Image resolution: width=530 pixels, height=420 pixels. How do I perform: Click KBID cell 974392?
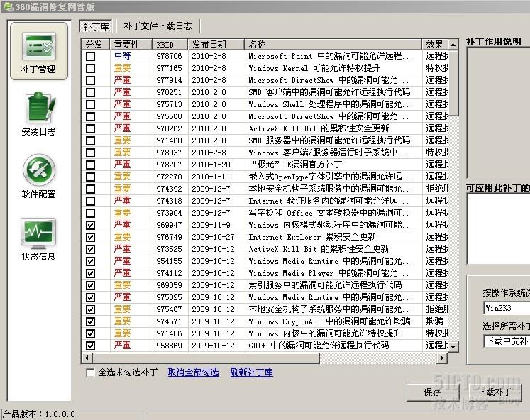[169, 189]
